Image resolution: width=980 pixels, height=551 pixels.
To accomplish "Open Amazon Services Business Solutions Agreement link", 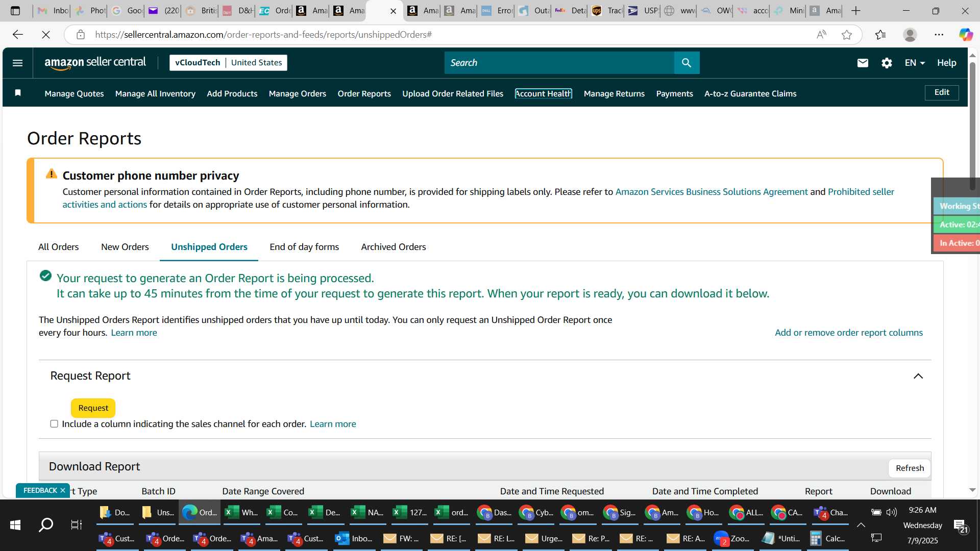I will coord(712,192).
